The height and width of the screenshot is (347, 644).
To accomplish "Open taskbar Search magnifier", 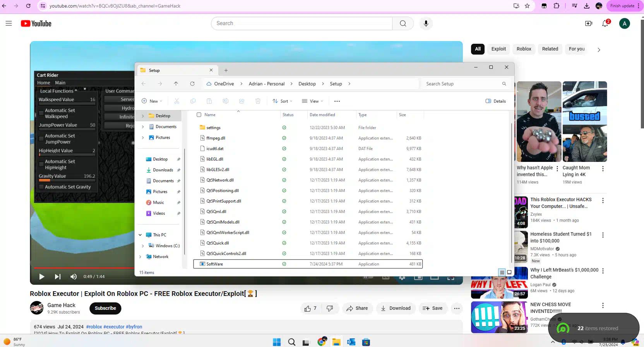I will (x=292, y=342).
